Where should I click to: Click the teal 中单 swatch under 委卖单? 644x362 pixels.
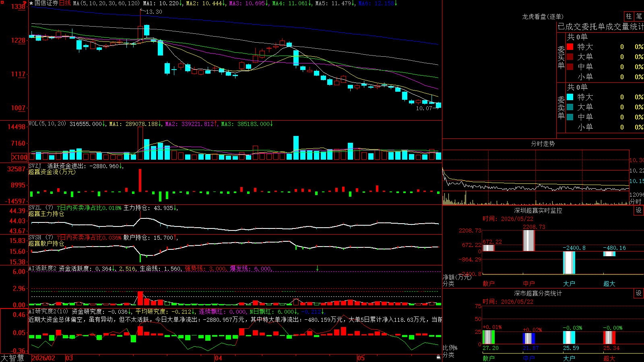coord(570,117)
